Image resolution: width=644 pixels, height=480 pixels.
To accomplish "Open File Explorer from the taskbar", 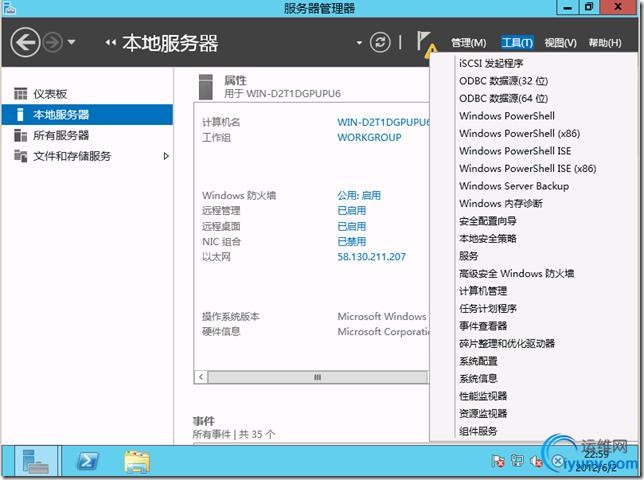I will [x=137, y=462].
